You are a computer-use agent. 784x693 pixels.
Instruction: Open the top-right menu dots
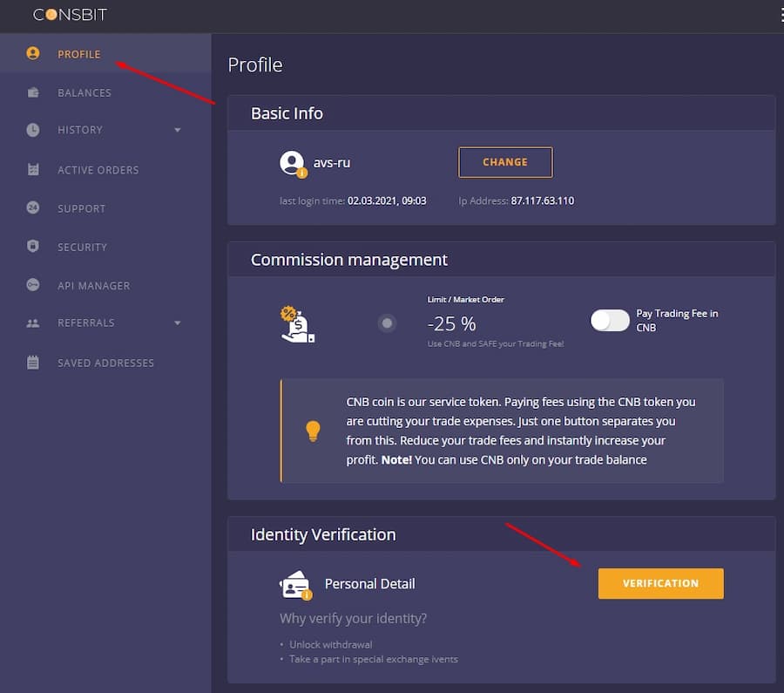click(x=781, y=15)
